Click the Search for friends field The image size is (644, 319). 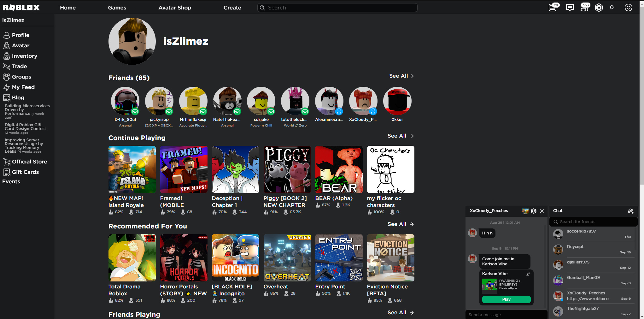click(594, 222)
